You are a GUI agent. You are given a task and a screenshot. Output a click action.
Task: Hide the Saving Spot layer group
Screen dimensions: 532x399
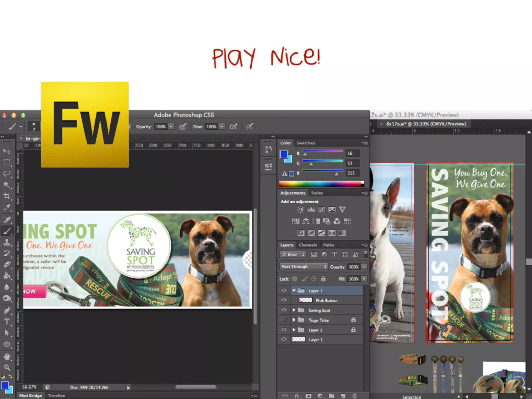coord(284,310)
